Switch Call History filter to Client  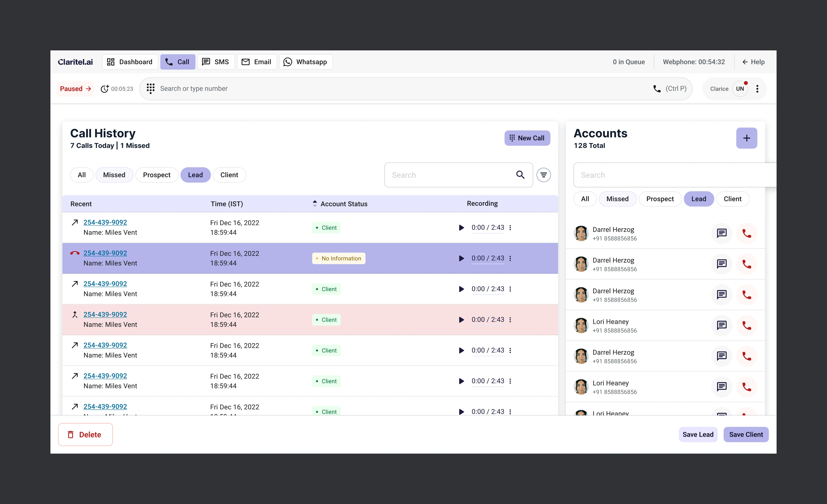[x=229, y=175]
